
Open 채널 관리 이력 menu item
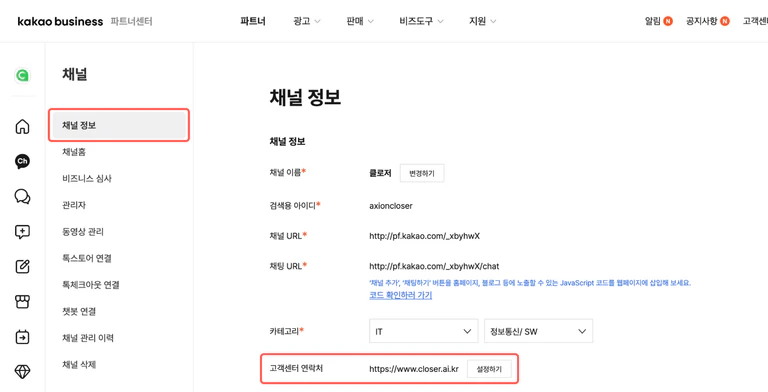[x=88, y=338]
